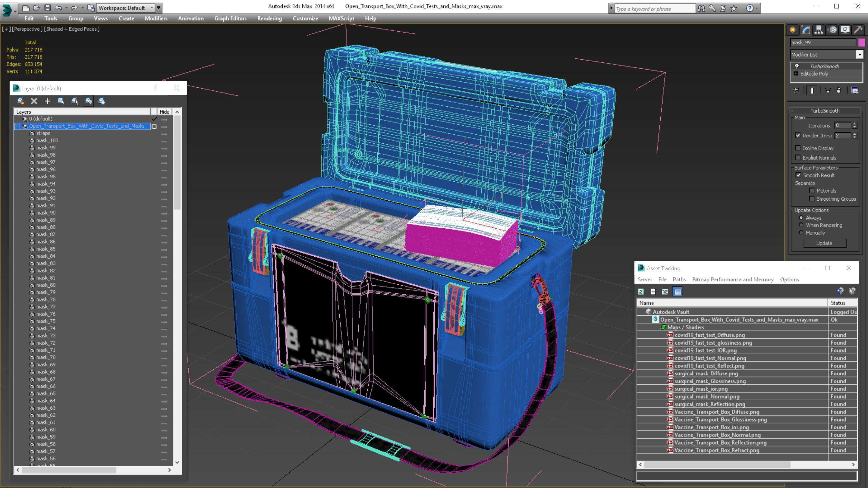Image resolution: width=868 pixels, height=488 pixels.
Task: Open the Create command panel tab
Action: 793,30
